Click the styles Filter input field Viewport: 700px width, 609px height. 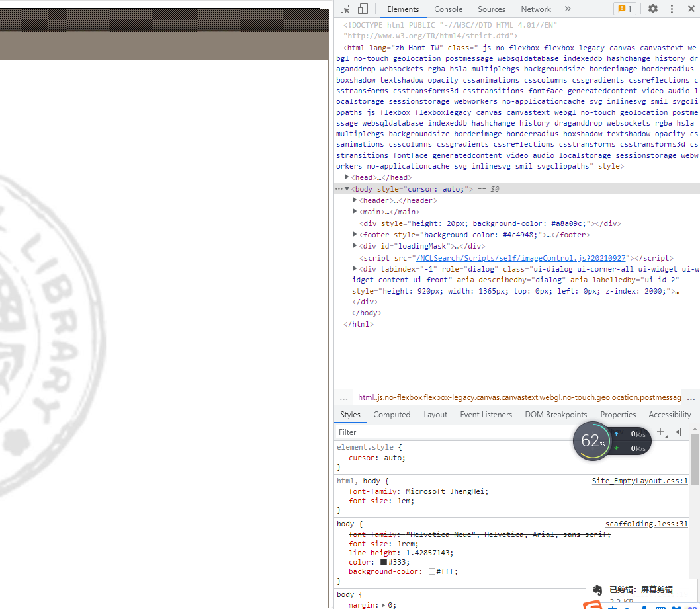[450, 432]
